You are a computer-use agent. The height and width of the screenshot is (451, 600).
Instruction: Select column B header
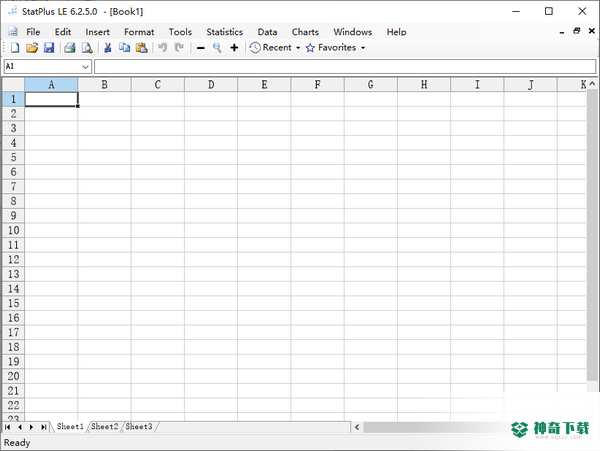[x=104, y=85]
